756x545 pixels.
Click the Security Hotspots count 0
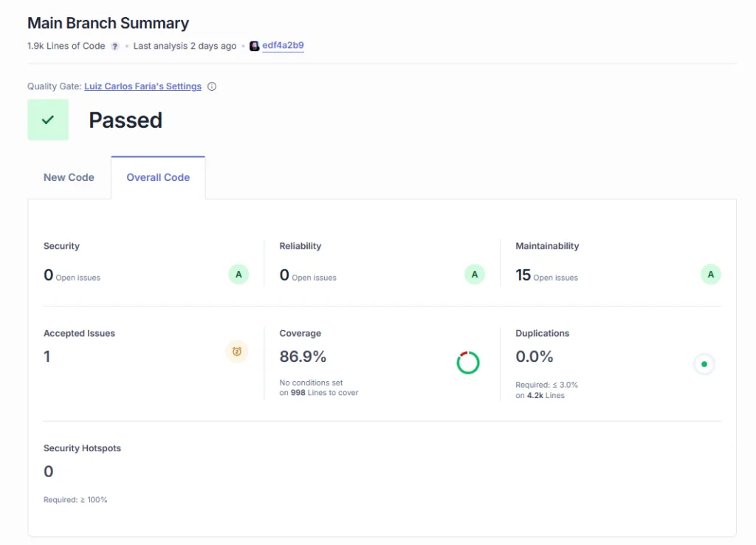[x=49, y=472]
